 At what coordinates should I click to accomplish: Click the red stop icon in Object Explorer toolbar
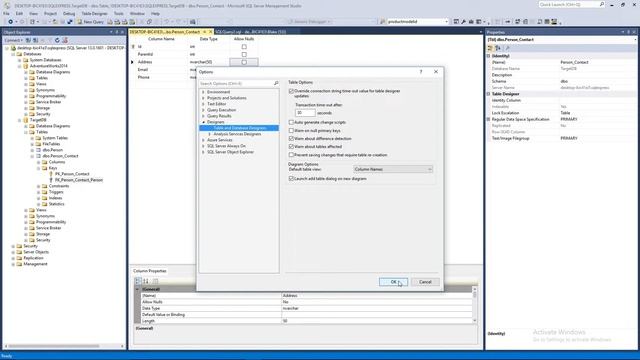click(65, 40)
